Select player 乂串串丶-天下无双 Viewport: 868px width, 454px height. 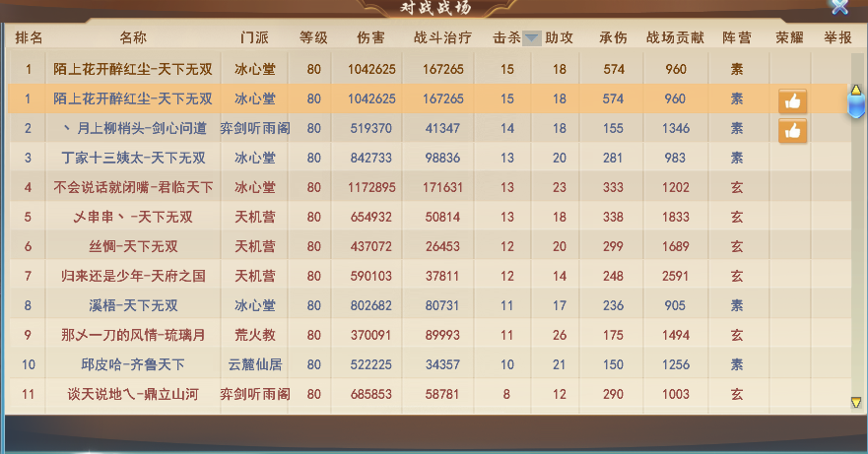click(x=133, y=217)
